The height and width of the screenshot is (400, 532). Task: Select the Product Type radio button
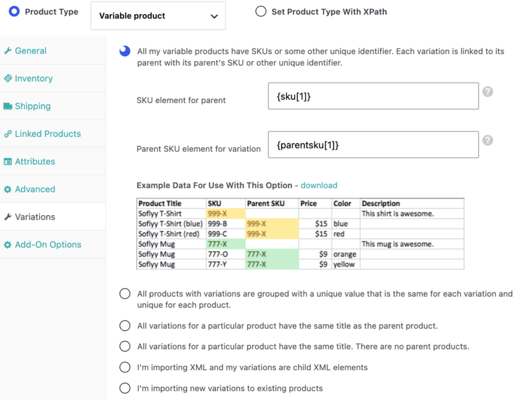[14, 11]
